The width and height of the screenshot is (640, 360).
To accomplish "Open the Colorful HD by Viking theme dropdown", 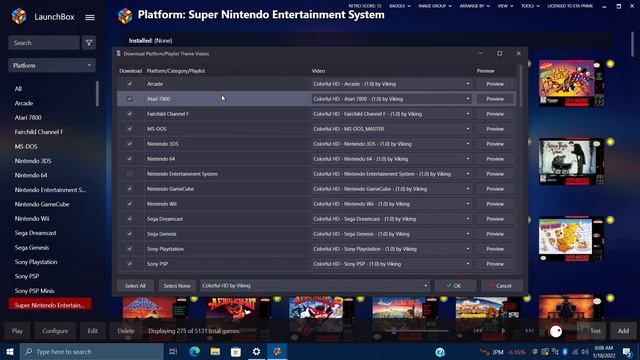I will (x=315, y=286).
